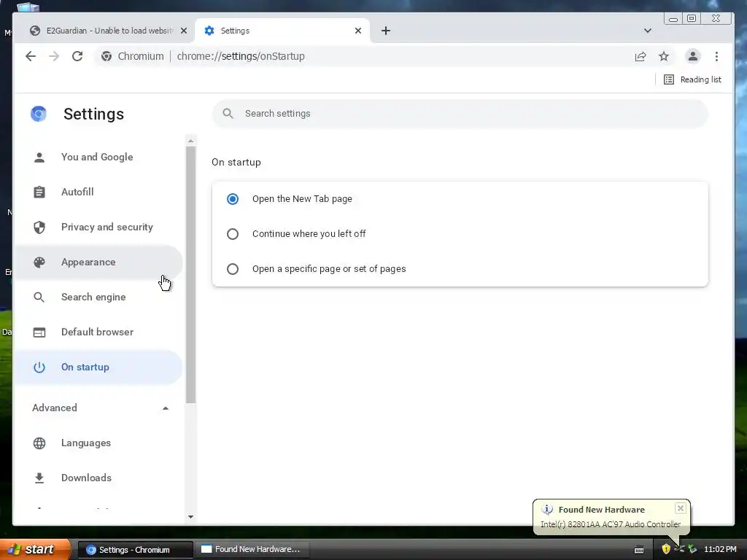This screenshot has height=560, width=747.
Task: Open Default browser section
Action: (98, 332)
